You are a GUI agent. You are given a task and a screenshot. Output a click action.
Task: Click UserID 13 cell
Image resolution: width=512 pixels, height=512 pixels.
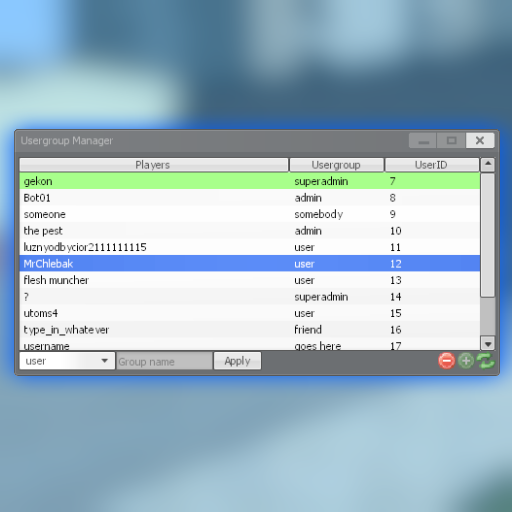pyautogui.click(x=396, y=280)
